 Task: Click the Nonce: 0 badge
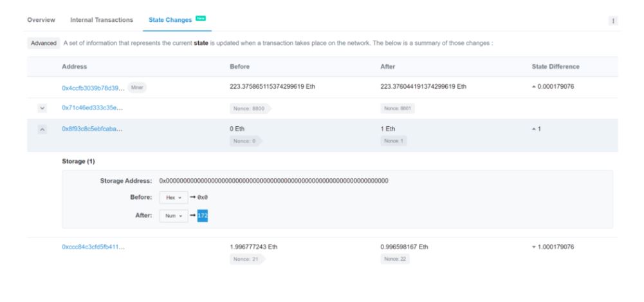tap(246, 141)
